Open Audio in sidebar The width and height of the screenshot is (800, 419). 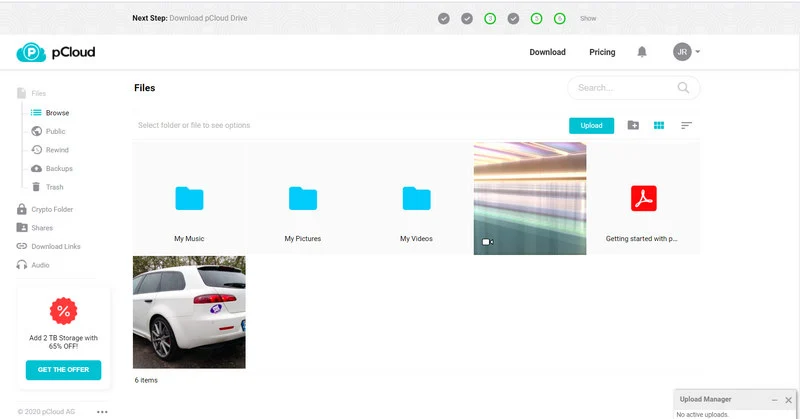pos(33,265)
